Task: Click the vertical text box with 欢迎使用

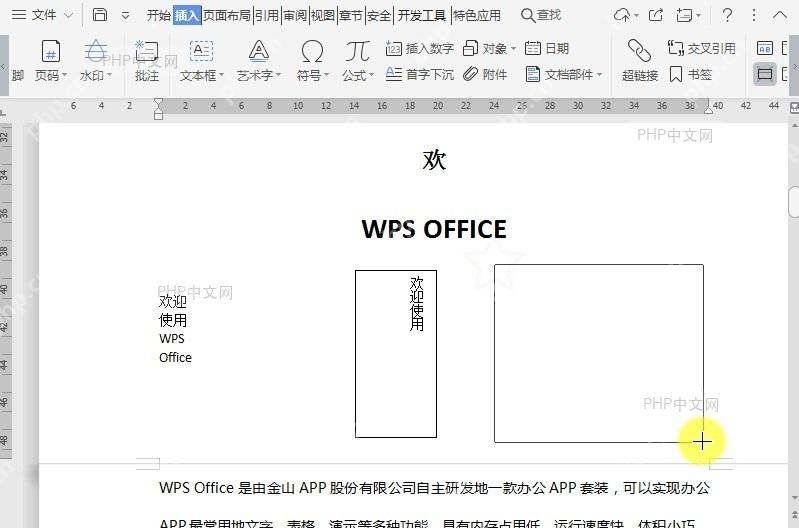Action: pos(396,354)
